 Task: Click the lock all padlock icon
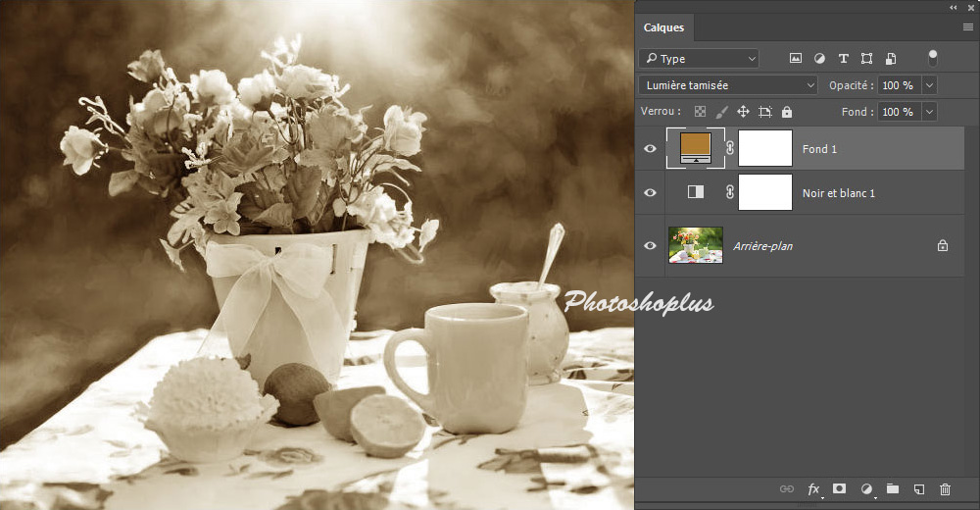pos(787,112)
